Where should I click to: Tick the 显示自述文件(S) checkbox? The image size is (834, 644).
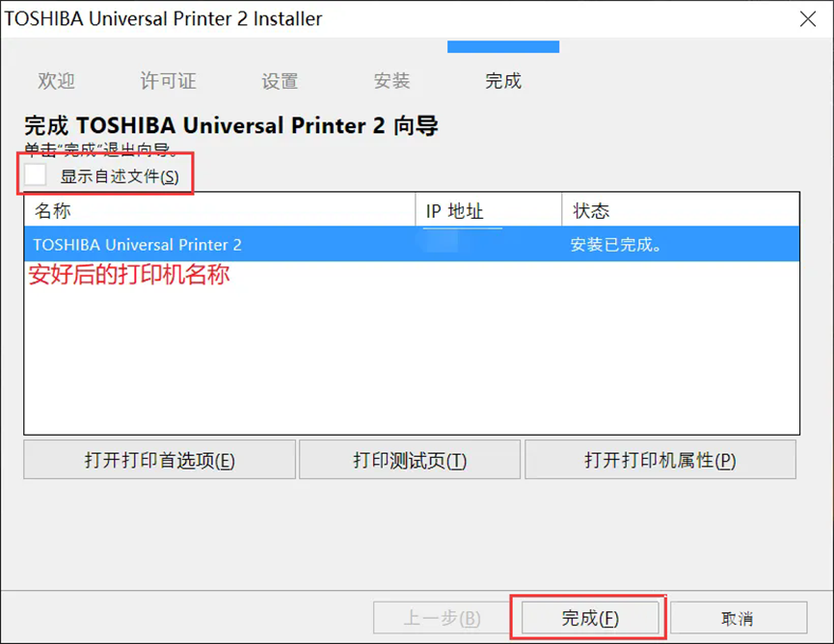pos(36,174)
